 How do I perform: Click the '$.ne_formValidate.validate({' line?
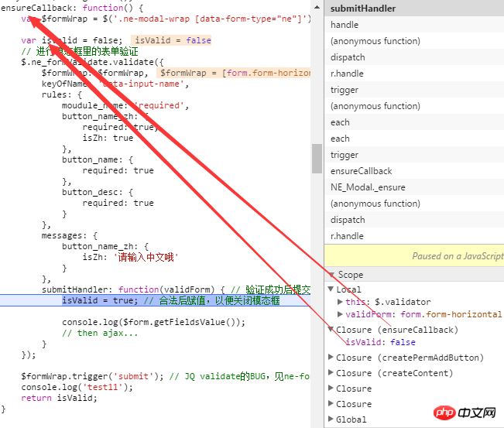(x=93, y=62)
